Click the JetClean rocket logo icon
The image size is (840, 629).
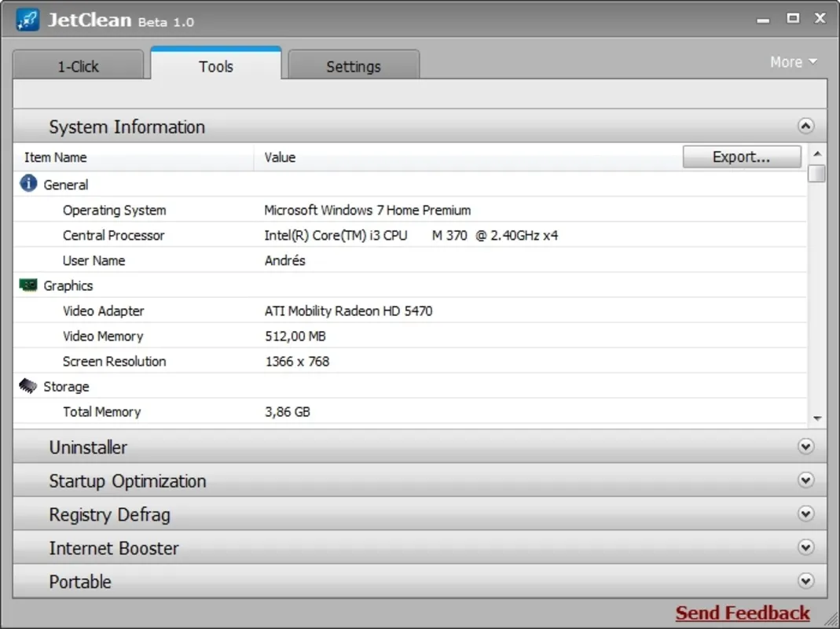[x=28, y=20]
